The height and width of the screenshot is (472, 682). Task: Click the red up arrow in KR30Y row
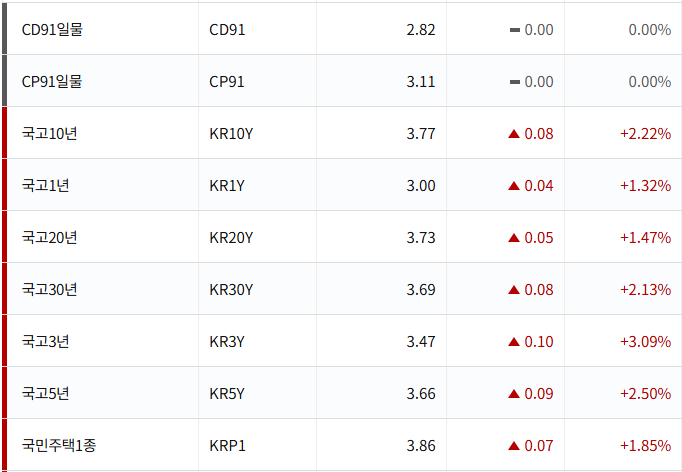(514, 290)
